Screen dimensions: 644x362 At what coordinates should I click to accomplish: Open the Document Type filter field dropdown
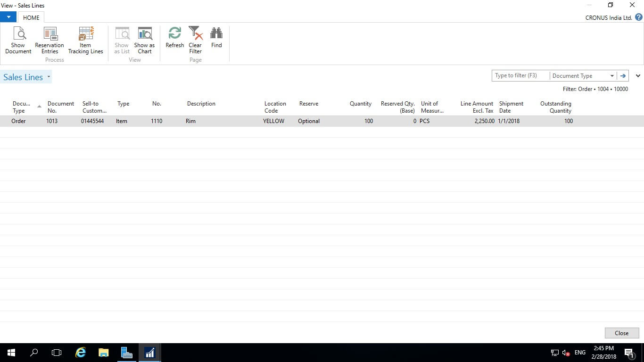(x=612, y=76)
